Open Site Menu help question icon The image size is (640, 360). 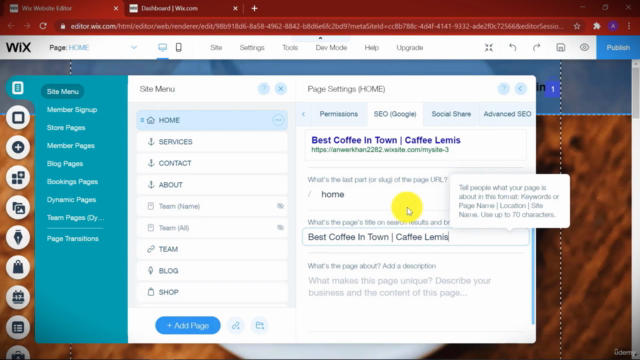264,89
